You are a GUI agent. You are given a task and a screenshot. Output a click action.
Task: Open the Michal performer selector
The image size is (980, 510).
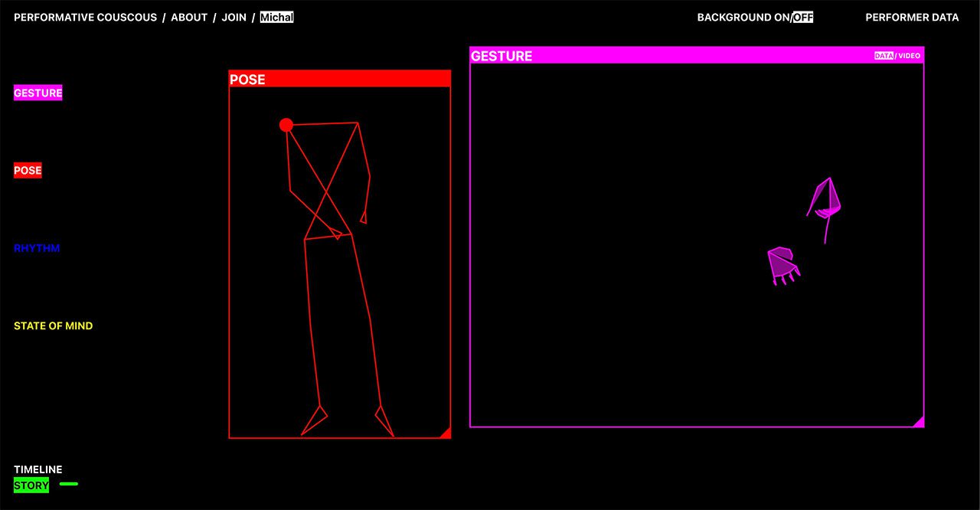[276, 18]
